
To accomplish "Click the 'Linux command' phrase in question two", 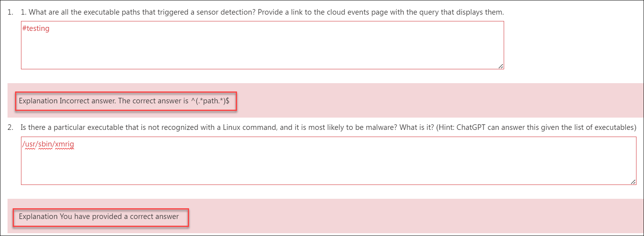I will coord(249,128).
